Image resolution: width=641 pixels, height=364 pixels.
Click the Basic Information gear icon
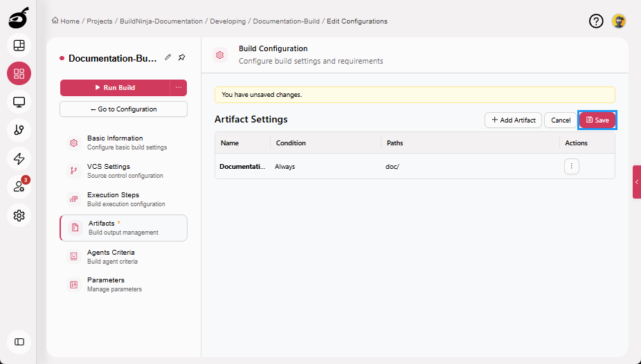[74, 143]
